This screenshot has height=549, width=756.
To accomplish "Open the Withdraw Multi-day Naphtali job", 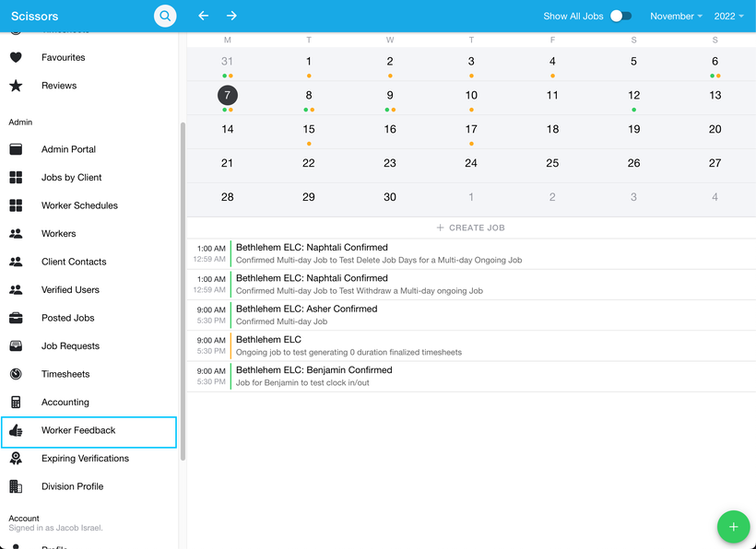I will coord(471,285).
